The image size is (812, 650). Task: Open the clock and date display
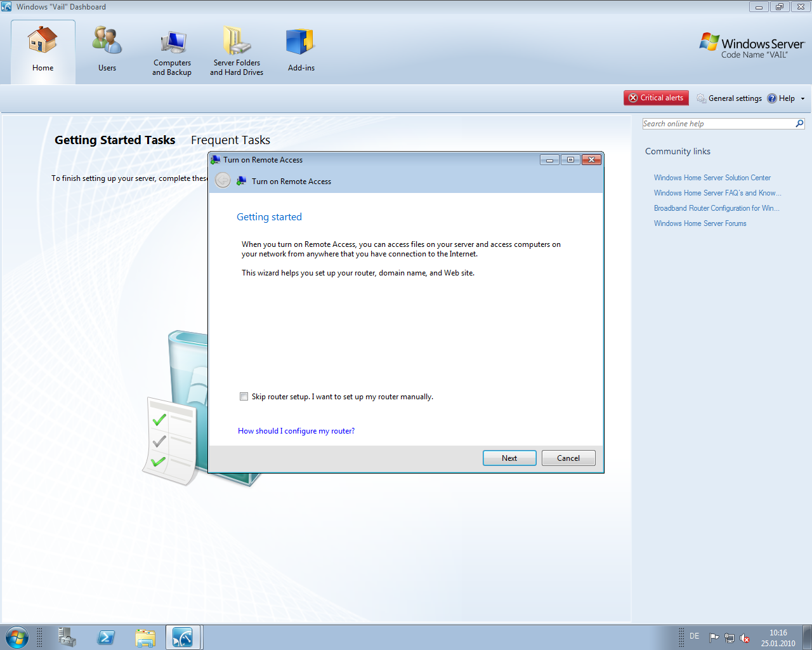click(x=778, y=638)
